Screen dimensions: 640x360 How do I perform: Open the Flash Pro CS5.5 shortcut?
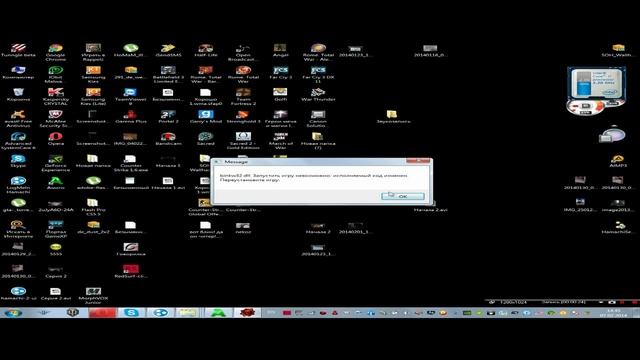click(93, 207)
